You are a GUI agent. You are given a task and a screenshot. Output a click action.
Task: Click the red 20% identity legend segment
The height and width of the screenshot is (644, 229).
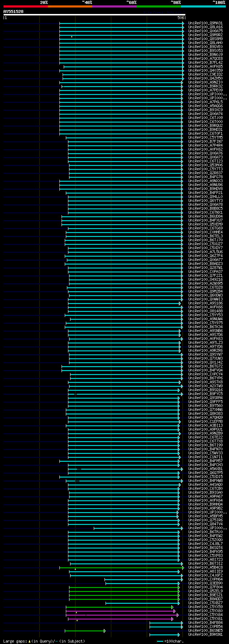26,6
